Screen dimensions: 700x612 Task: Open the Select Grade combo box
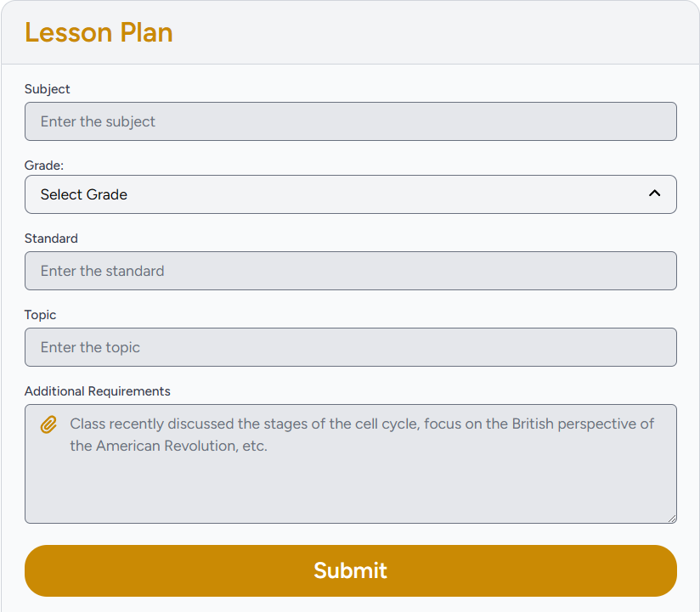(350, 194)
